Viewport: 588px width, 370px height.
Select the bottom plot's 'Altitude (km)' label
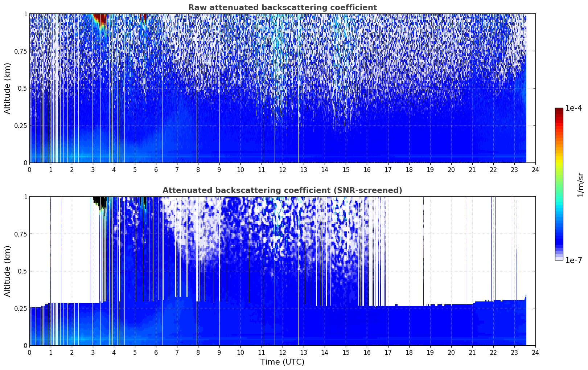coord(8,271)
